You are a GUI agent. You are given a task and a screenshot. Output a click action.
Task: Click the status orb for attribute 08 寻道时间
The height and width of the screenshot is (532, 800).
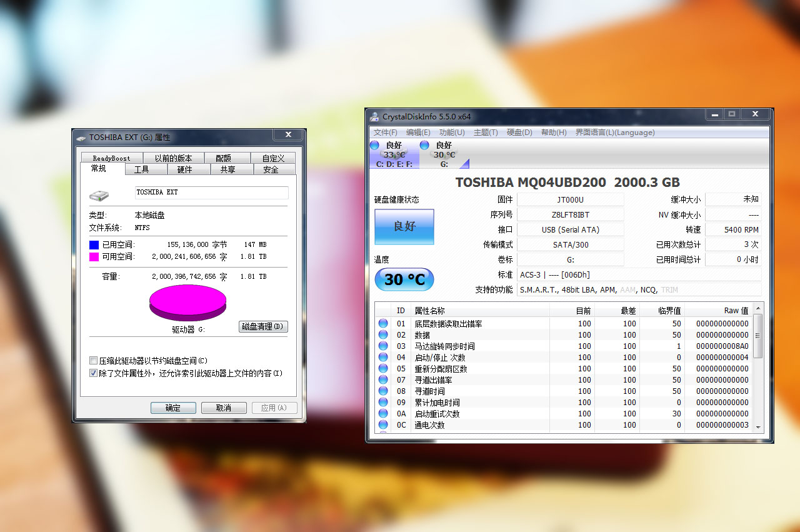(x=383, y=391)
